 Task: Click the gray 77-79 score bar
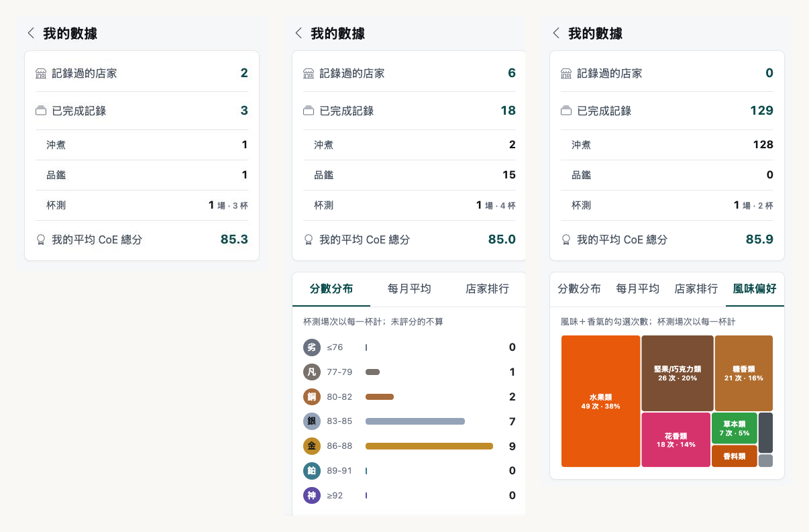[x=373, y=372]
